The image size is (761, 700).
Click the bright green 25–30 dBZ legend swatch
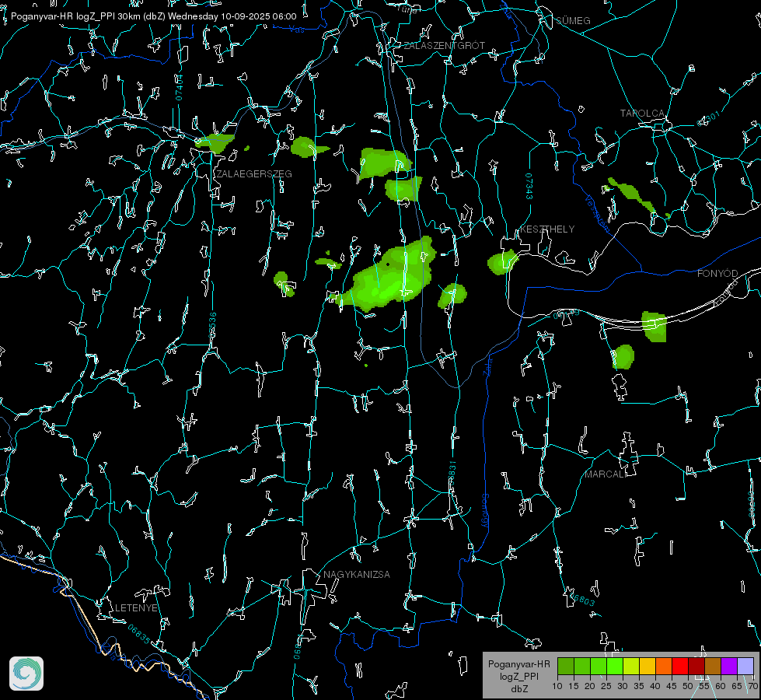[x=615, y=667]
